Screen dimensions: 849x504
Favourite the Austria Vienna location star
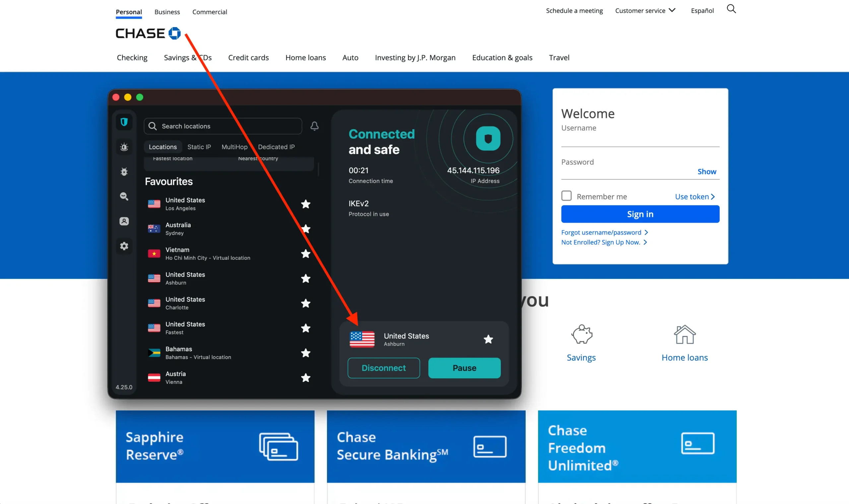pyautogui.click(x=305, y=378)
